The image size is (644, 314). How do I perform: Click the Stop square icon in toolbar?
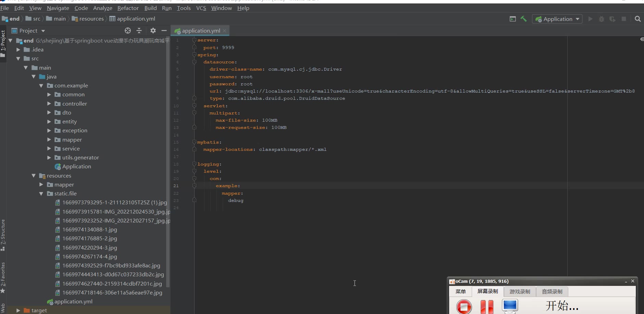pos(624,19)
